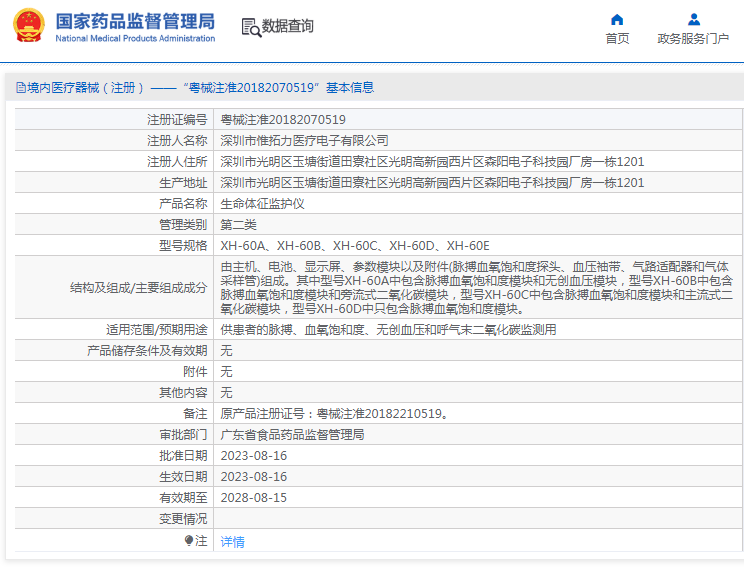Screen dimensions: 744x567
Task: Click the 变更情况 label
Action: (x=183, y=518)
